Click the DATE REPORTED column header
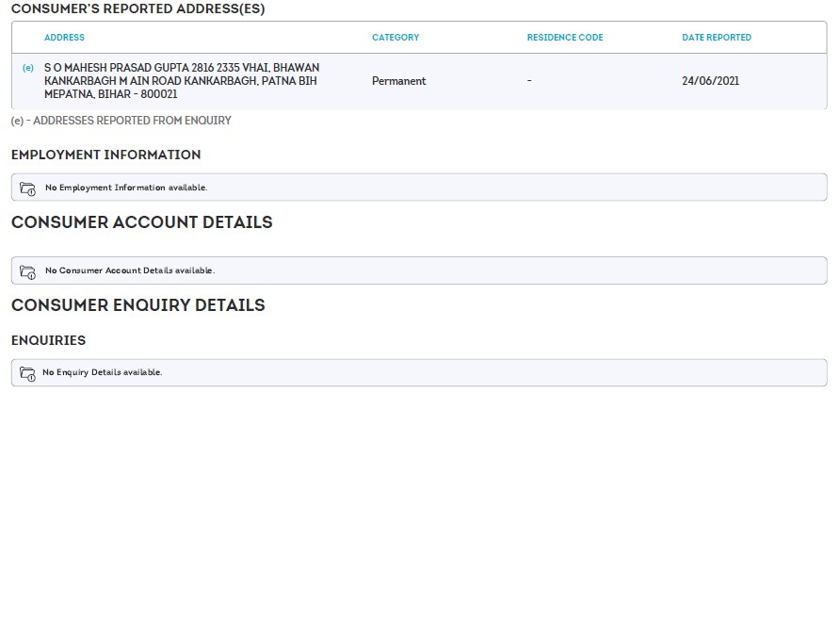Screen dimensions: 840x622 (x=717, y=38)
